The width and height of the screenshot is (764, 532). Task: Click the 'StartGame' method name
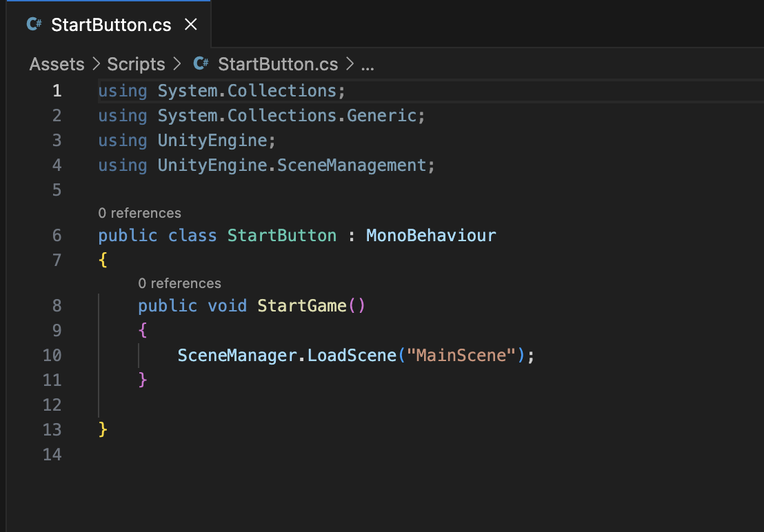point(302,306)
